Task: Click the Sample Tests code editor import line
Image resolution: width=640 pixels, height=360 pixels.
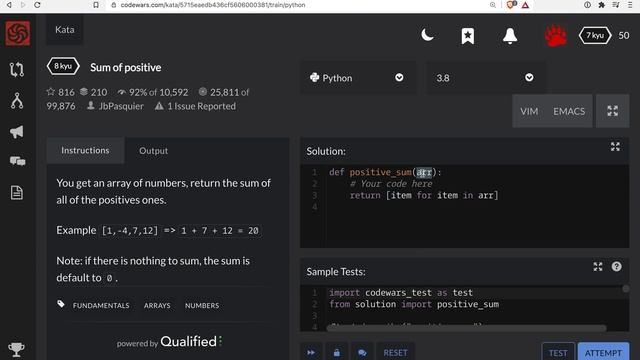Action: pos(401,293)
